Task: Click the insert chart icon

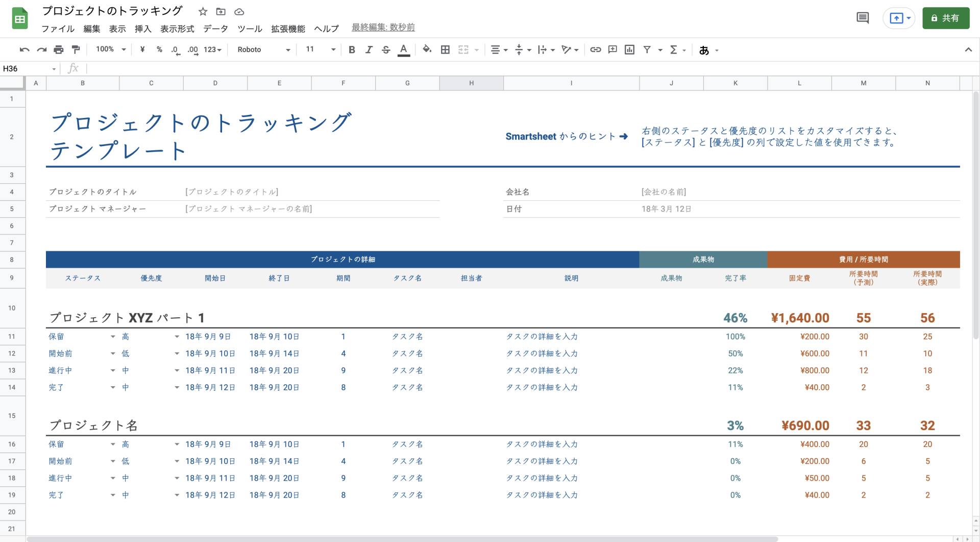Action: pos(629,50)
